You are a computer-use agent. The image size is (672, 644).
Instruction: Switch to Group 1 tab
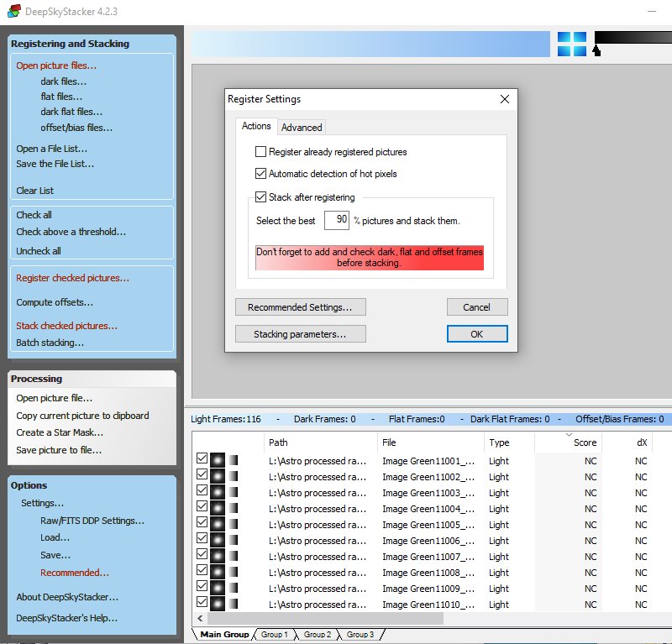tap(275, 634)
